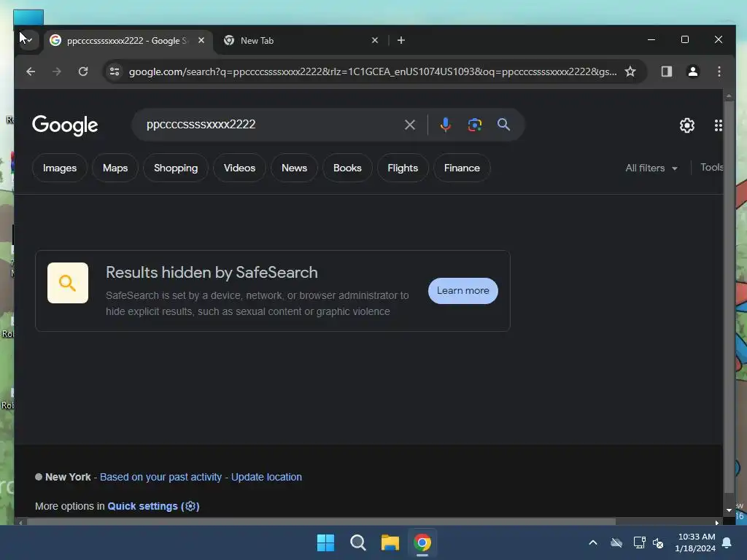The width and height of the screenshot is (747, 560).
Task: Click the muted volume tray icon
Action: point(658,542)
